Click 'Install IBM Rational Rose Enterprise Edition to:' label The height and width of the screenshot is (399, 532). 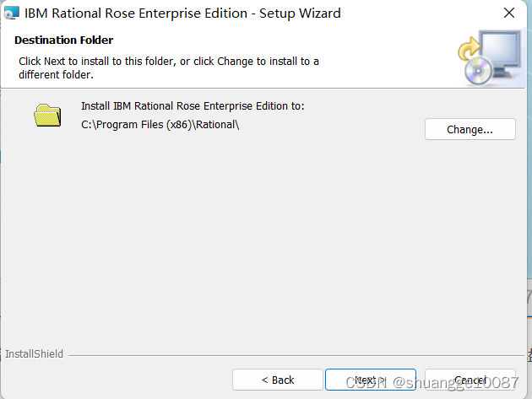click(193, 106)
